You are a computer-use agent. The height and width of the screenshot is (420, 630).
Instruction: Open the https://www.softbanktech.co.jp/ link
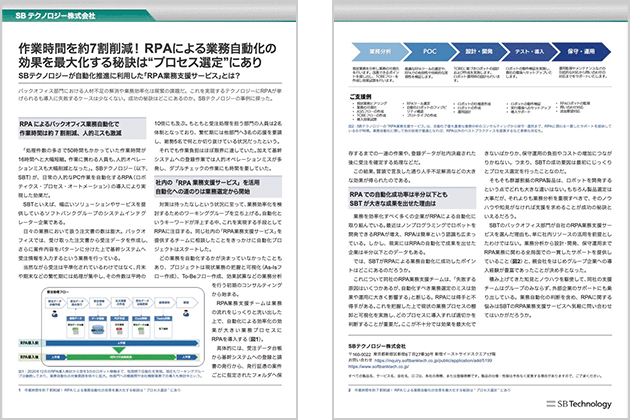pyautogui.click(x=378, y=367)
